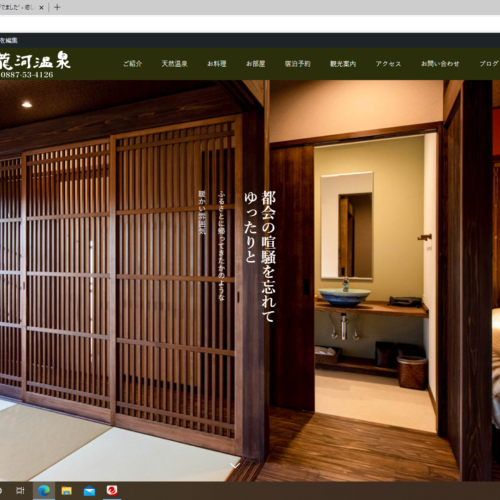Click the browser address bar
This screenshot has height=500, width=500.
(250, 24)
